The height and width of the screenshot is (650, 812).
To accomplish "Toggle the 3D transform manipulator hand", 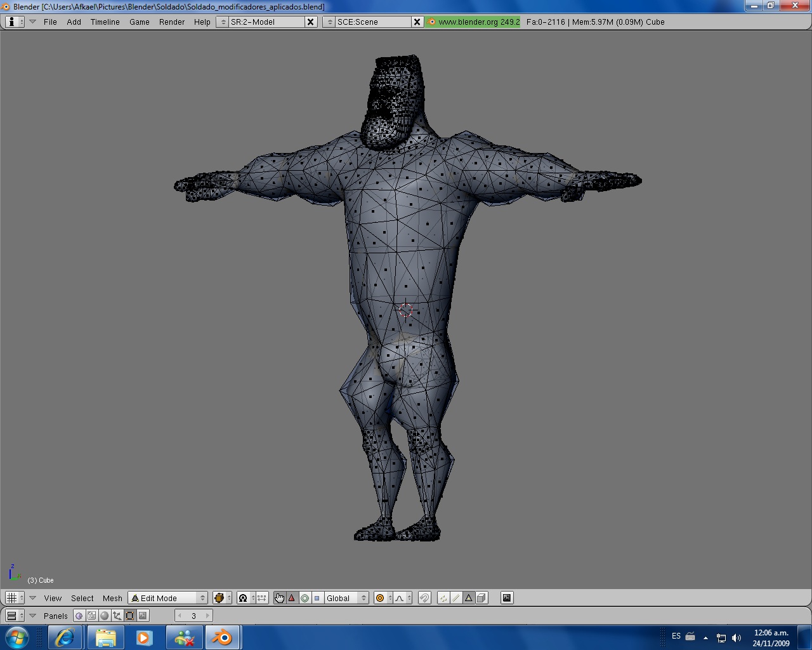I will [x=279, y=598].
